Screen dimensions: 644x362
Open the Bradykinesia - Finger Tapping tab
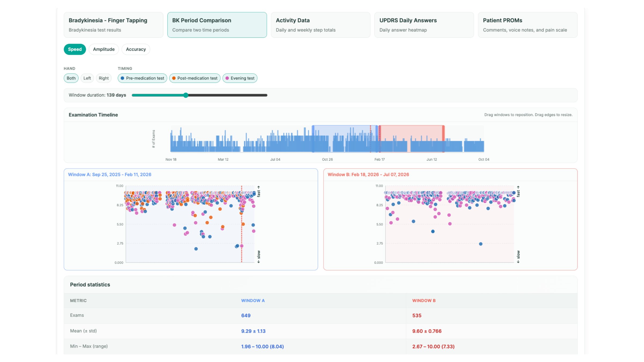tap(113, 25)
